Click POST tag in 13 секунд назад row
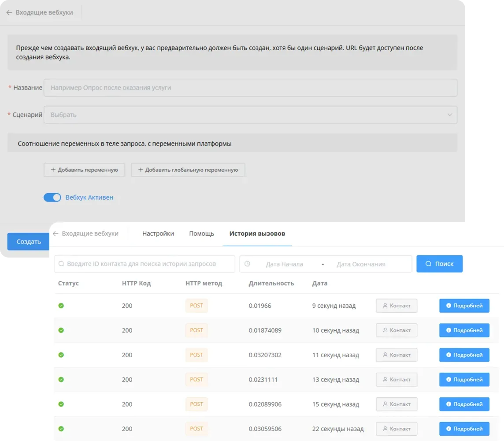Image resolution: width=504 pixels, height=441 pixels. tap(196, 380)
